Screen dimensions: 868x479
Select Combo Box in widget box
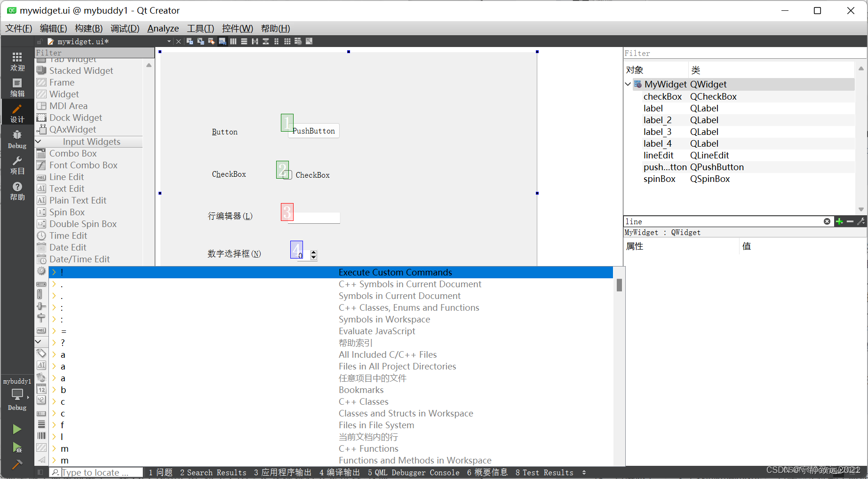(73, 153)
